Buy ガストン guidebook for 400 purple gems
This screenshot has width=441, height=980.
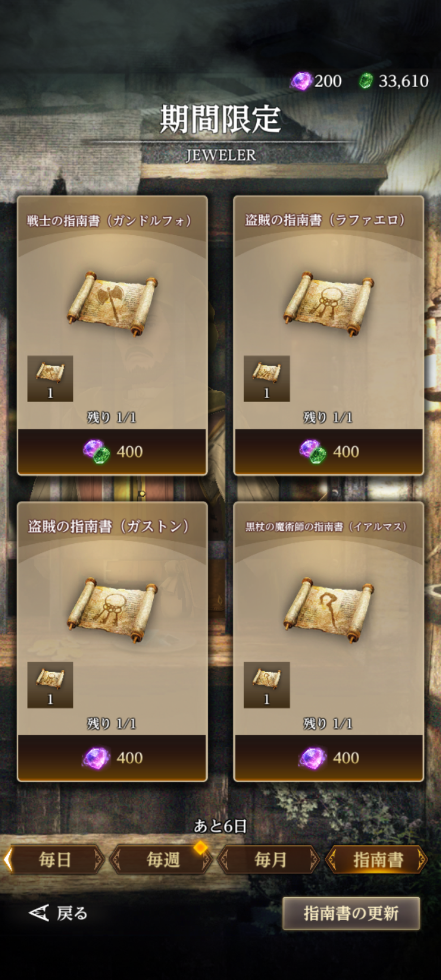pyautogui.click(x=112, y=758)
